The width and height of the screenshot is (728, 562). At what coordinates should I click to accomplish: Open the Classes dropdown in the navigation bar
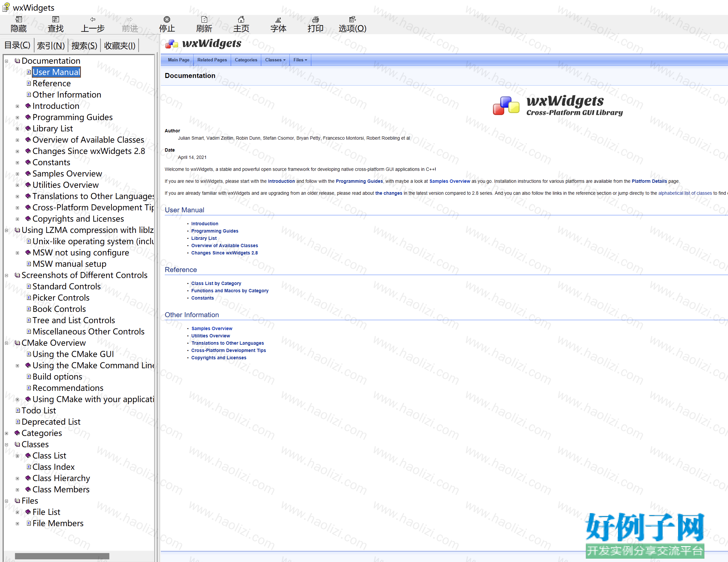click(x=275, y=60)
